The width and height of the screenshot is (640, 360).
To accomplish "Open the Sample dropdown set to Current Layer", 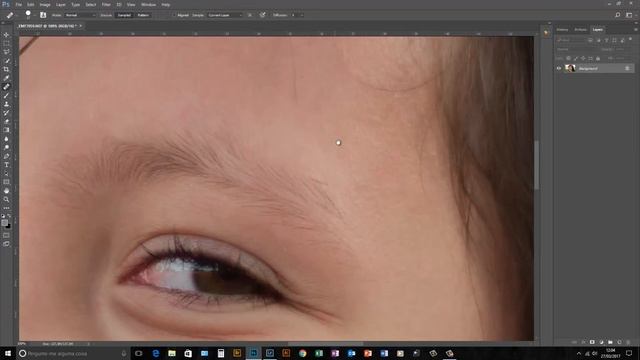I will tap(225, 15).
